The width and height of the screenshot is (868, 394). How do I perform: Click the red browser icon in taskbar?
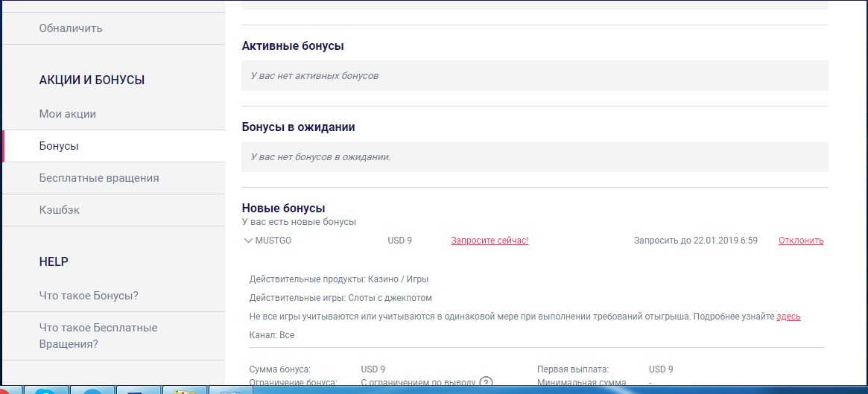(7, 390)
